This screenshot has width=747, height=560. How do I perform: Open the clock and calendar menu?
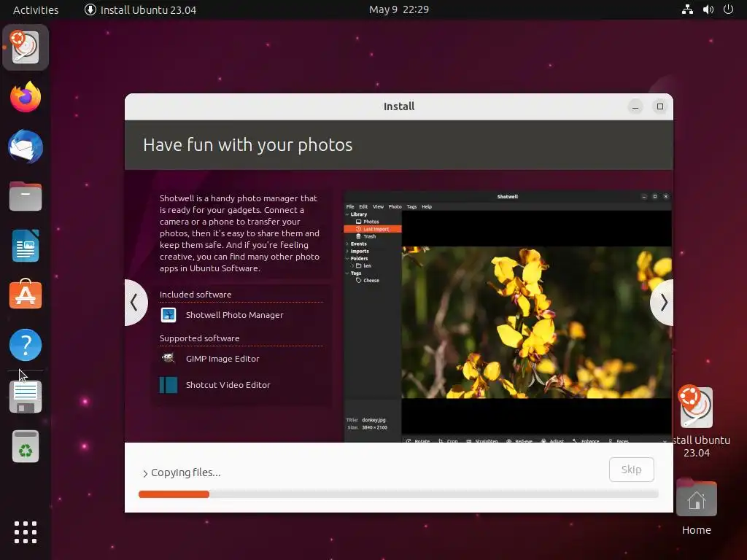pyautogui.click(x=399, y=9)
